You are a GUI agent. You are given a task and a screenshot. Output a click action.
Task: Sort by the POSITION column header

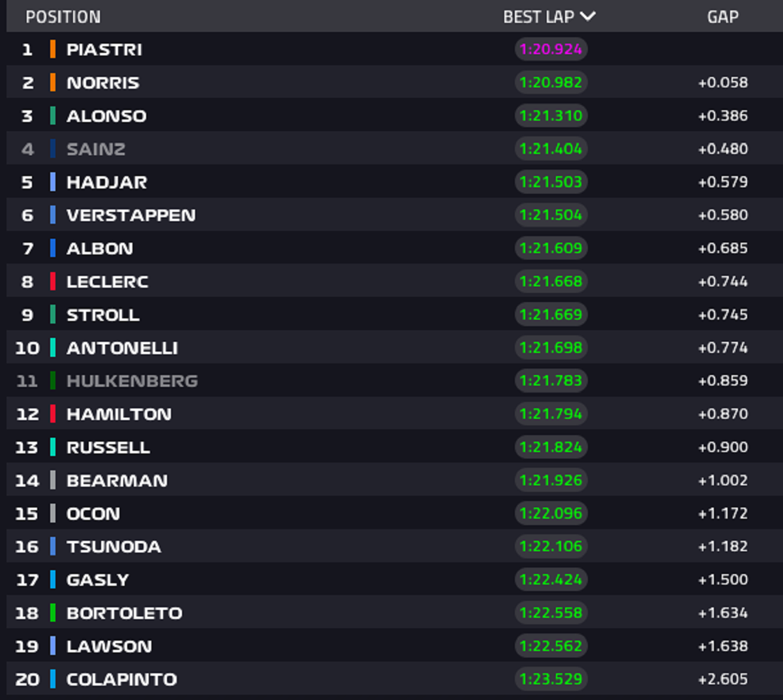[63, 17]
